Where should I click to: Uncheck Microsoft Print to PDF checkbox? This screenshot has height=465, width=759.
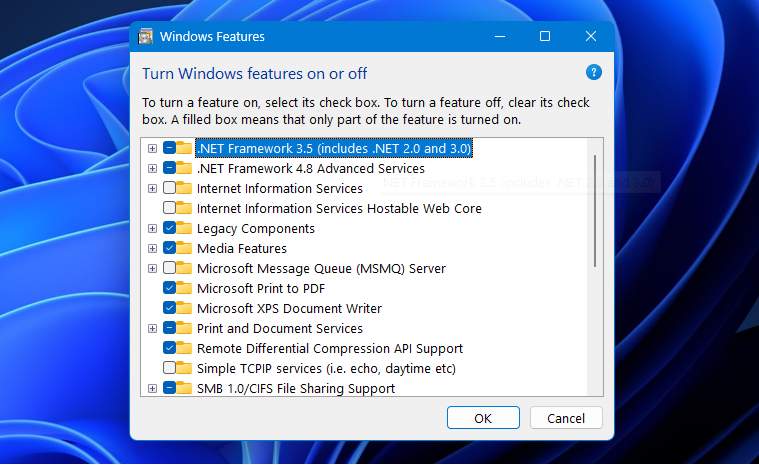pyautogui.click(x=169, y=288)
